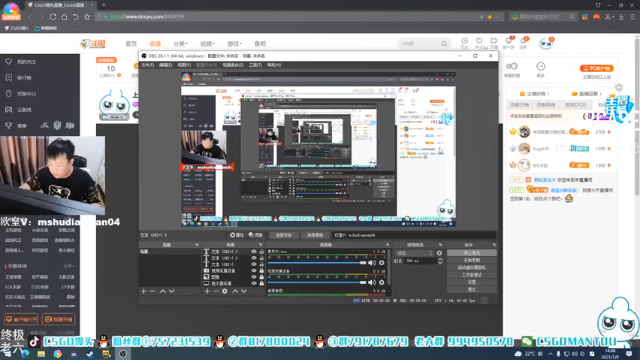This screenshot has height=360, width=640.
Task: Move the source down in the sources list
Action: pos(244,291)
